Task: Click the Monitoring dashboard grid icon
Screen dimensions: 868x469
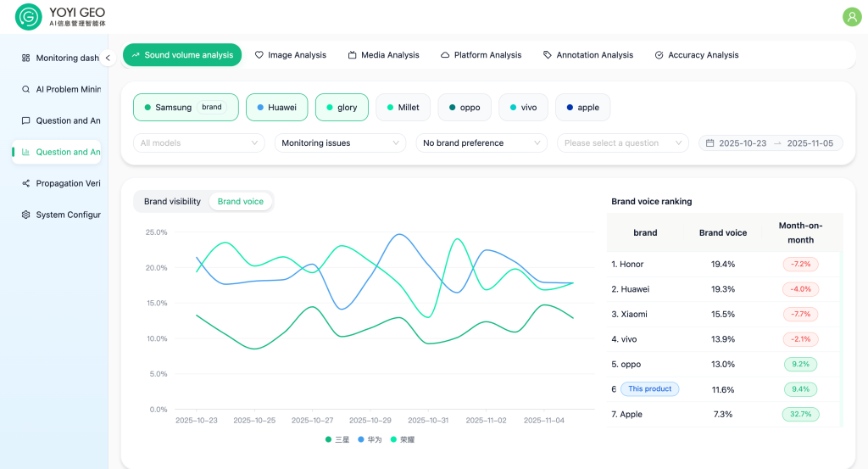Action: coord(26,59)
